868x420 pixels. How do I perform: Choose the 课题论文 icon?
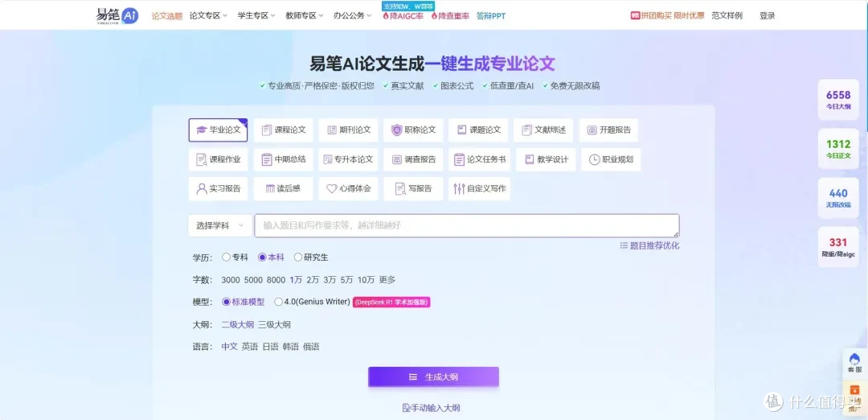click(x=461, y=130)
